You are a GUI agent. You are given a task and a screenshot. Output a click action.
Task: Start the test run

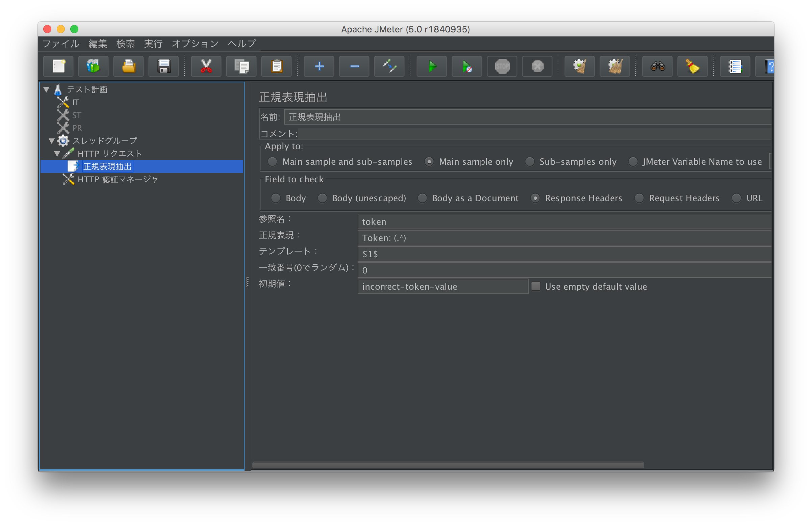pos(432,66)
